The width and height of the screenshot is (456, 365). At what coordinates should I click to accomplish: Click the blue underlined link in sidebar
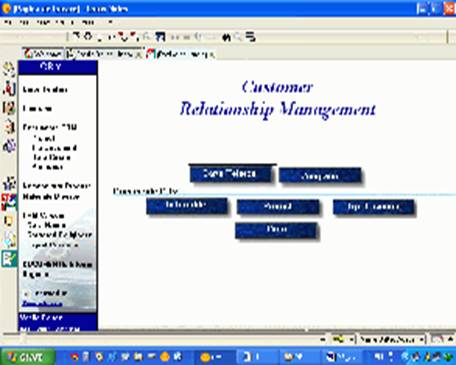(42, 304)
